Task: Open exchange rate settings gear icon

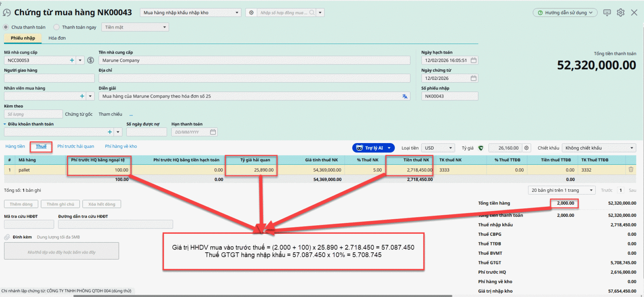Action: [x=526, y=148]
